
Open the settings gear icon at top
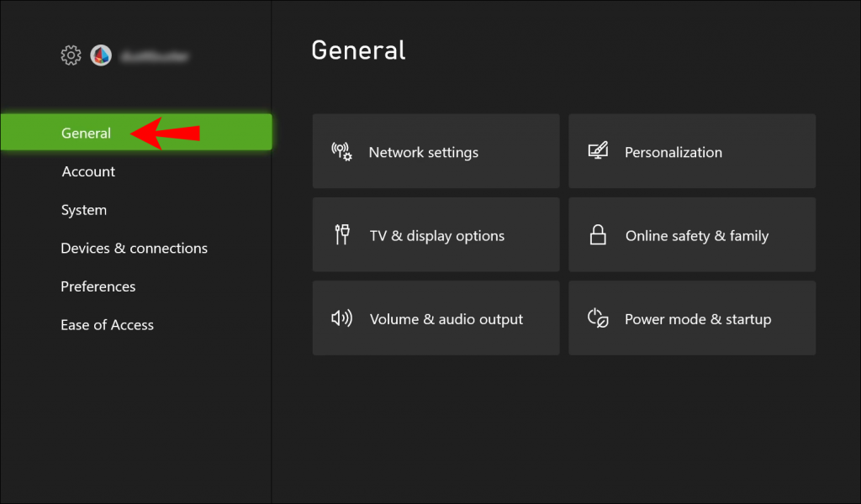point(71,55)
